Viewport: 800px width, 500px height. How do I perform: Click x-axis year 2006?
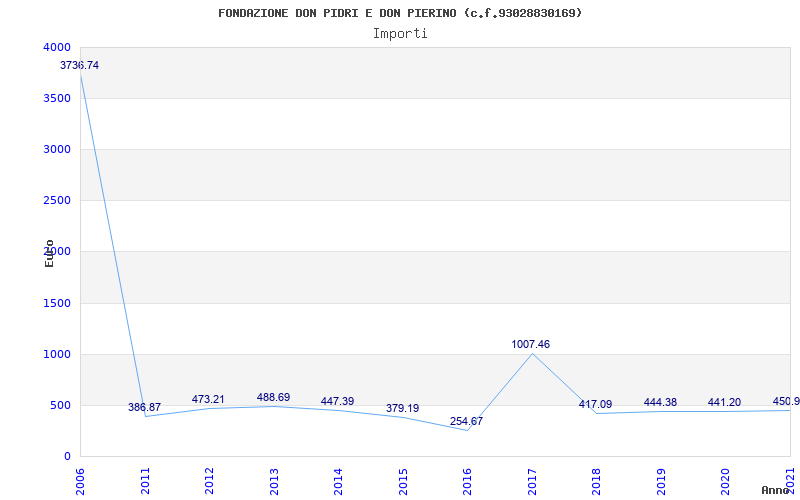(x=81, y=482)
